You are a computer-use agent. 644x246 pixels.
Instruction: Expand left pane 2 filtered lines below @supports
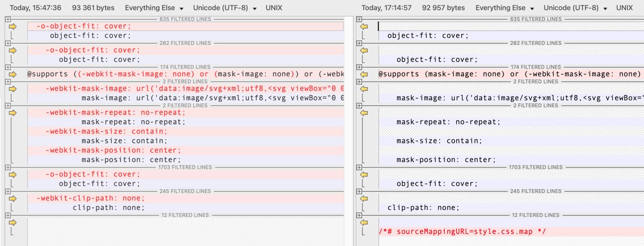[x=8, y=81]
